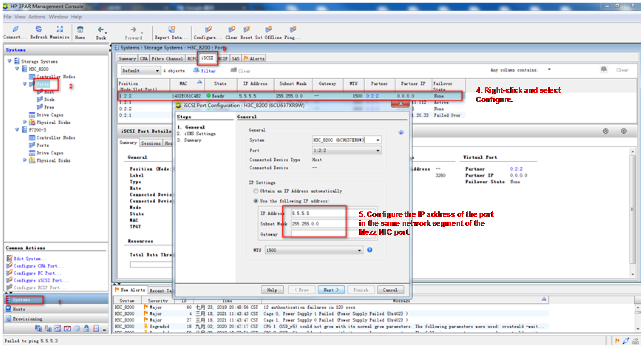This screenshot has height=348, width=644.
Task: Select the 1:2:2 Ready port row
Action: coord(290,96)
